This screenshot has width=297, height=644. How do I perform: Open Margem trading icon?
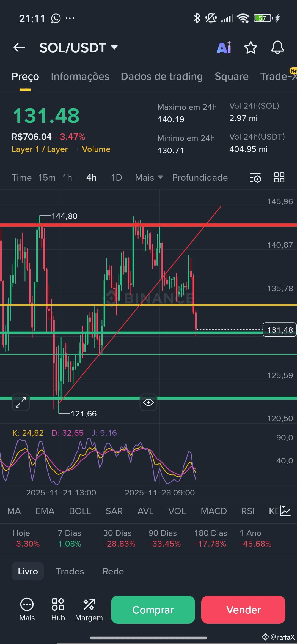pos(89,610)
